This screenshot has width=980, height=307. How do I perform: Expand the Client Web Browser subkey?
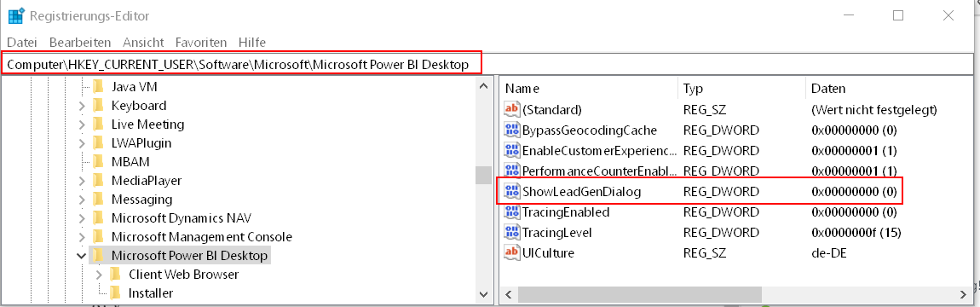point(99,275)
